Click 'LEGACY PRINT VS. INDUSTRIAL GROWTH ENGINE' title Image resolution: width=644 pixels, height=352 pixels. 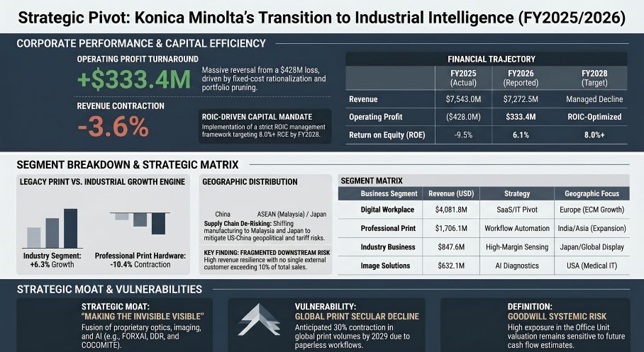click(x=102, y=182)
